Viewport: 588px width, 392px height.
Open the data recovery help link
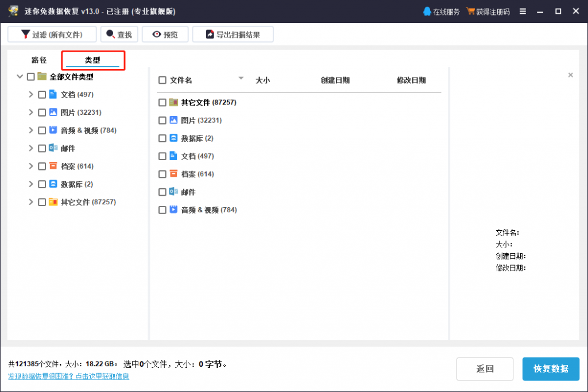point(69,376)
